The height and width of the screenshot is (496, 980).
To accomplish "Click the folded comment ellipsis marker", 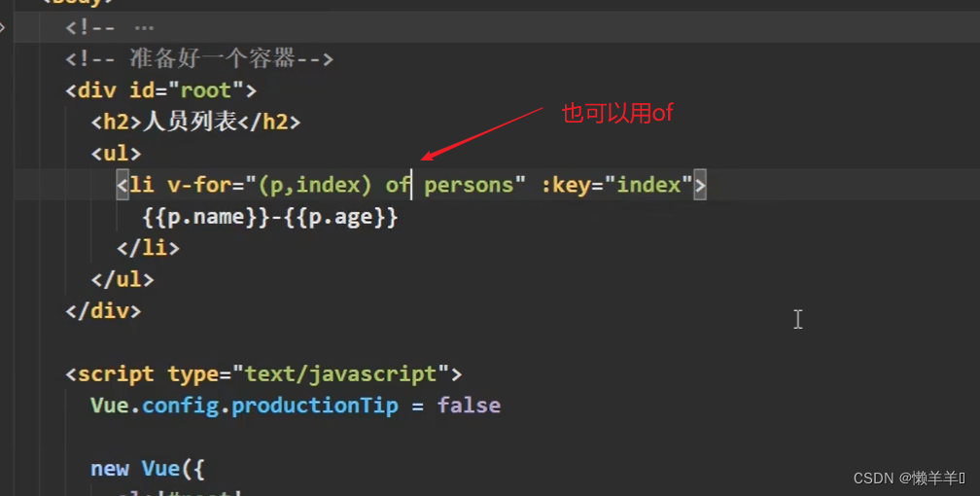I will tap(143, 27).
